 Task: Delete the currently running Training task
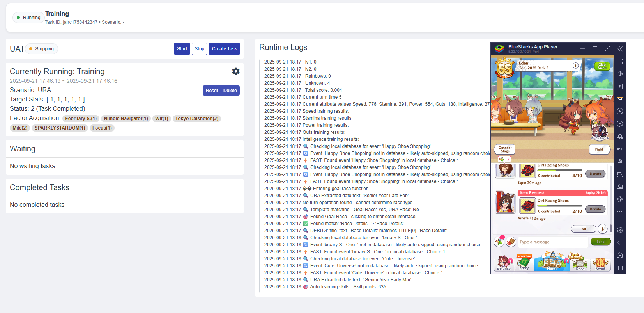pos(230,91)
